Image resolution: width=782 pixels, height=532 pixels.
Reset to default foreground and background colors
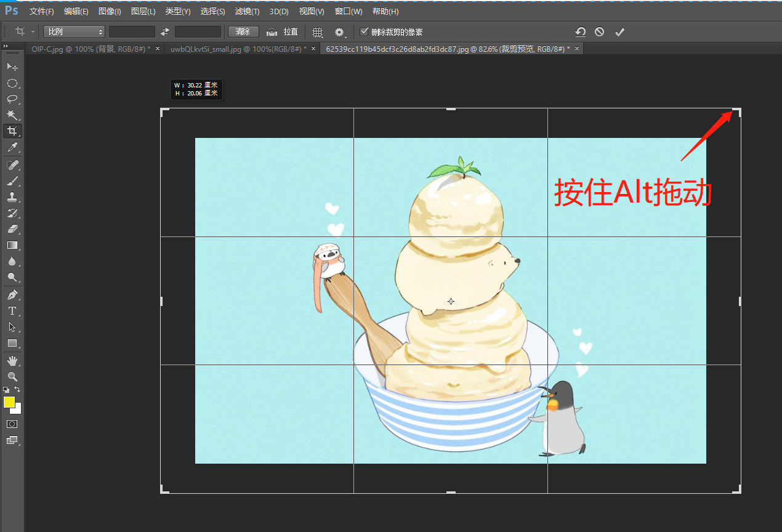[x=6, y=390]
